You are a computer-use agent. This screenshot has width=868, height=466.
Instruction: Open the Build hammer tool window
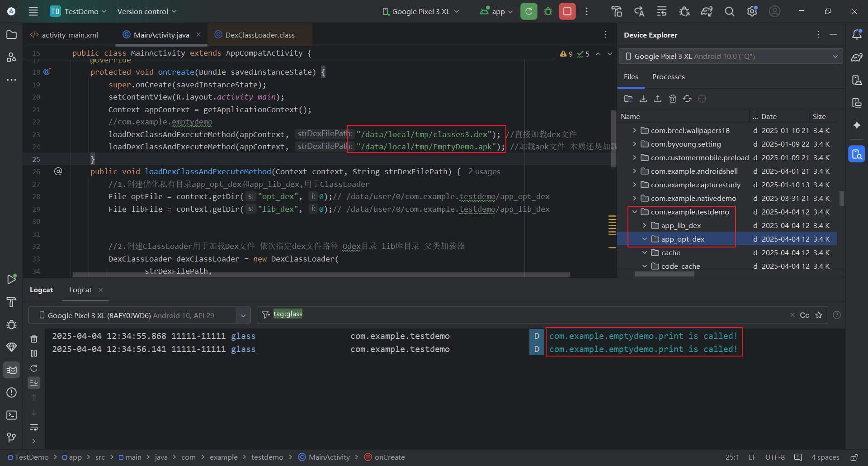(12, 302)
